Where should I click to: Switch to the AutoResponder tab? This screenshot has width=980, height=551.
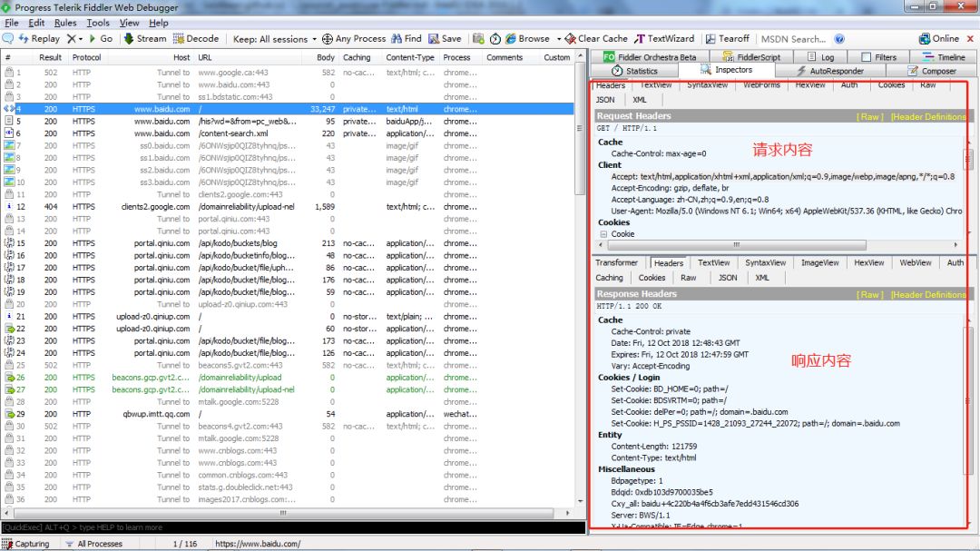(x=830, y=71)
